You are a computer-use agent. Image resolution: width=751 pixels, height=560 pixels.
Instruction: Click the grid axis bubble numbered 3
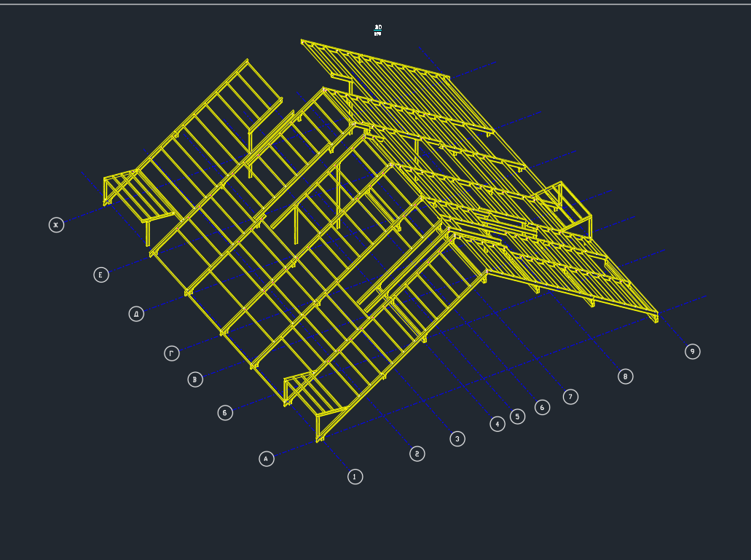click(457, 438)
